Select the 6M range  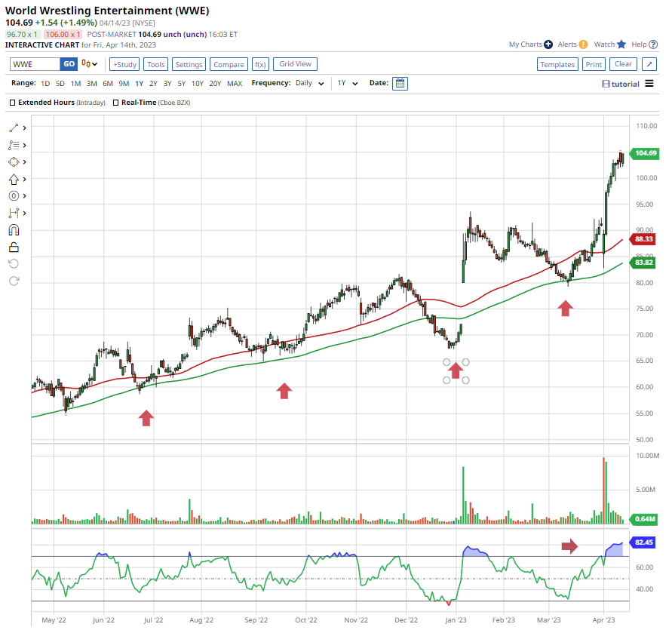[108, 84]
